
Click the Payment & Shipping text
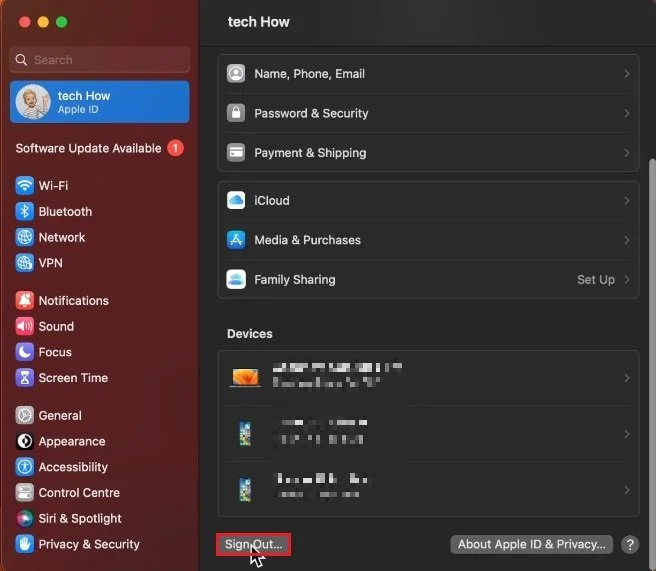tap(310, 153)
